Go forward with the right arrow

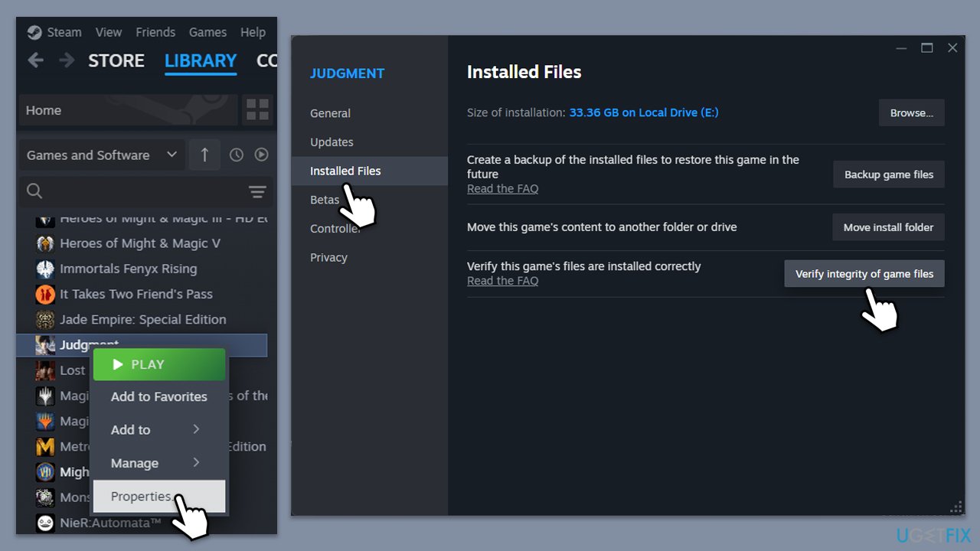(x=67, y=60)
